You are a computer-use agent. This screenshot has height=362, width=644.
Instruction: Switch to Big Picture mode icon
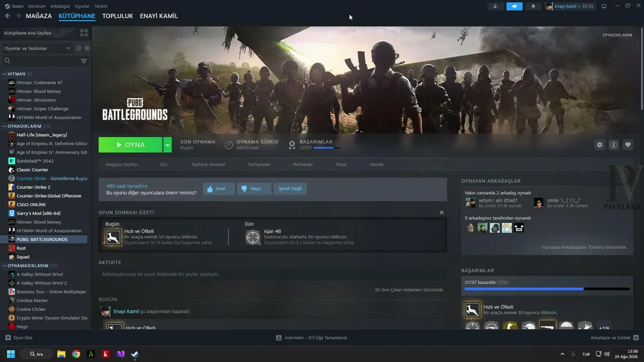[604, 6]
